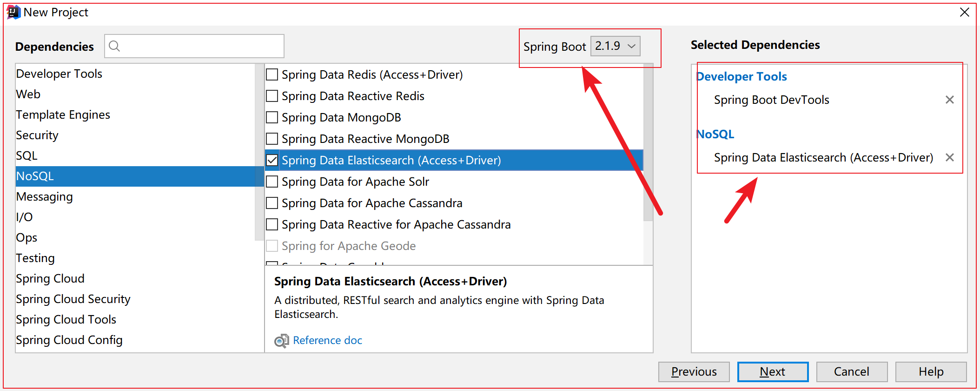
Task: Tick Spring Data Reactive for Apache Cassandra
Action: [x=272, y=224]
